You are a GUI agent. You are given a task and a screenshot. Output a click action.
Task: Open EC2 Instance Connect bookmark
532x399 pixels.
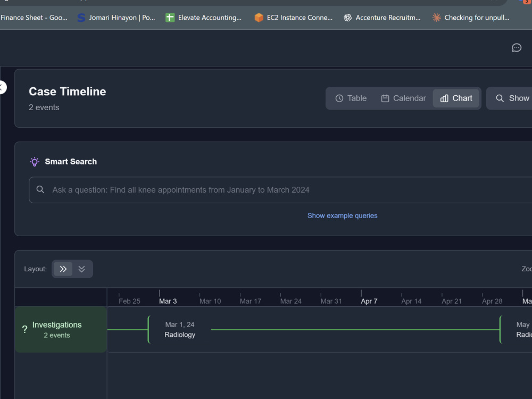coord(294,18)
